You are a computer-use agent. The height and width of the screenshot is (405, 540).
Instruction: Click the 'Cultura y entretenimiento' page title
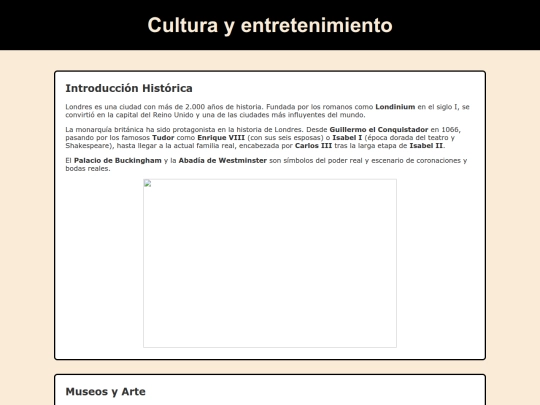[270, 25]
